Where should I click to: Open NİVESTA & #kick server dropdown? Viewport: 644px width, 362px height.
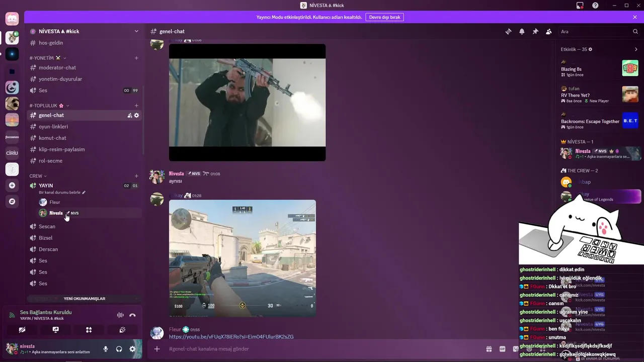136,31
